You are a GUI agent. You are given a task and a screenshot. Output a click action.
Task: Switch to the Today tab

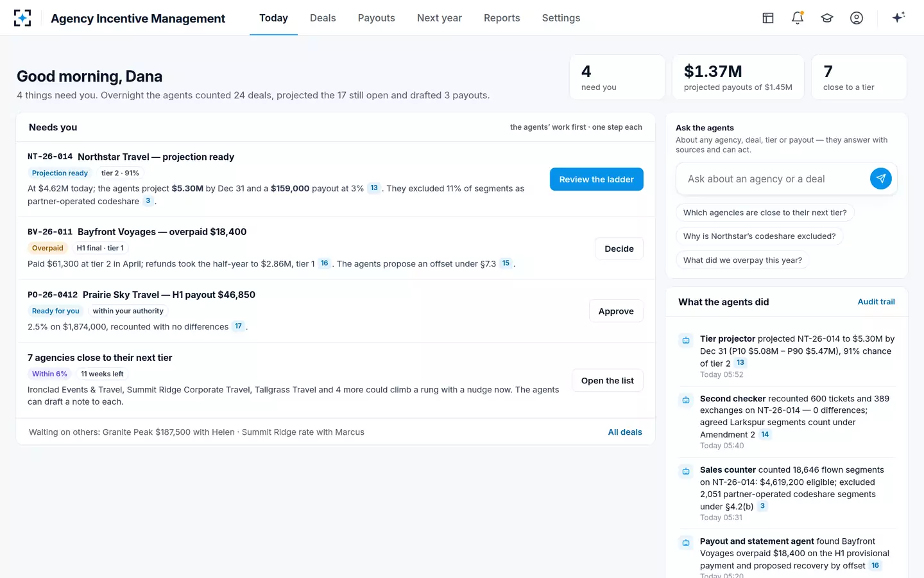(273, 18)
